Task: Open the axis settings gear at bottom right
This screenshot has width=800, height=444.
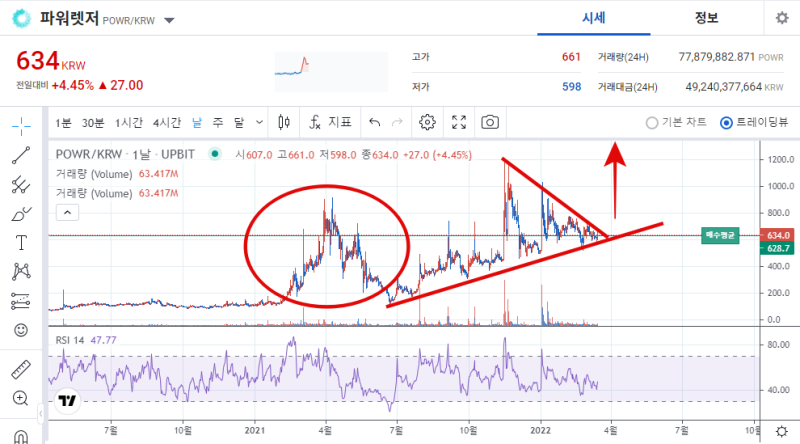Action: [x=781, y=432]
